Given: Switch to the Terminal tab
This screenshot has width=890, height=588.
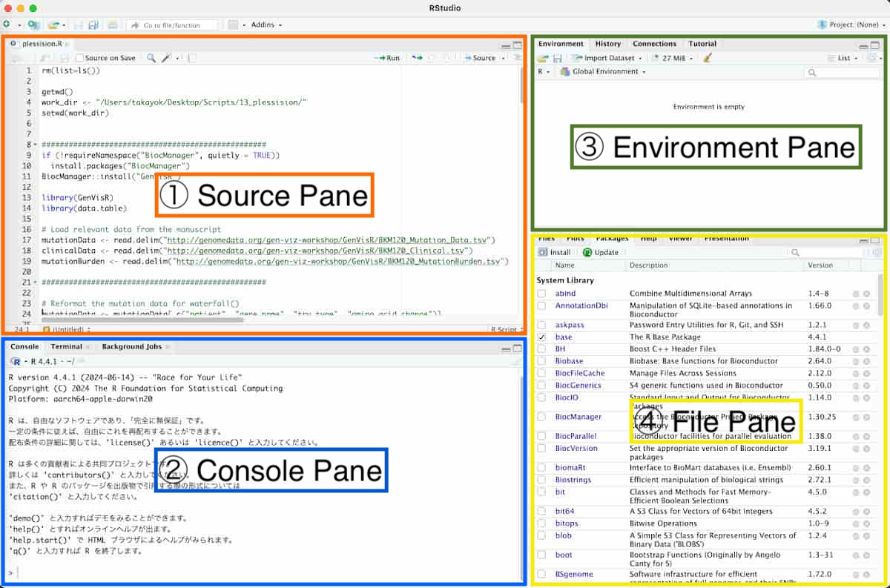Looking at the screenshot, I should pyautogui.click(x=66, y=346).
